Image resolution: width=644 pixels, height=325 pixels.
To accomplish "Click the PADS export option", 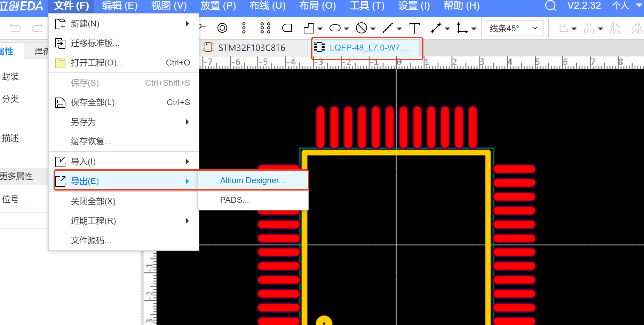I will (x=235, y=200).
